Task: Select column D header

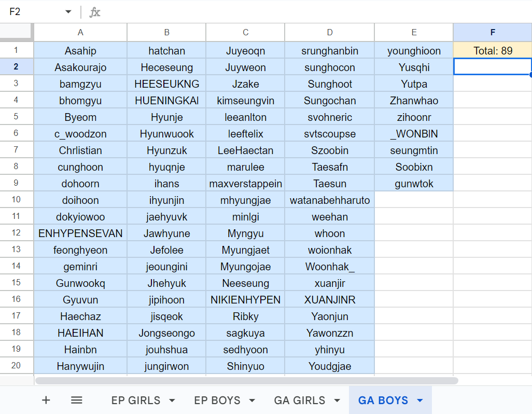Action: point(329,32)
